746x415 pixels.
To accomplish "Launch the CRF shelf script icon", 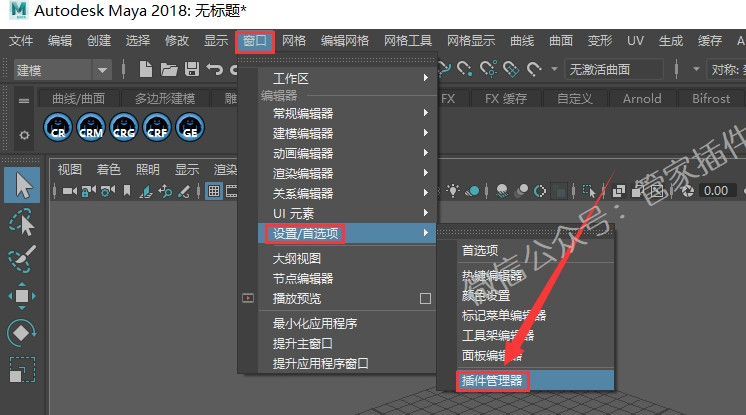I will tap(157, 127).
